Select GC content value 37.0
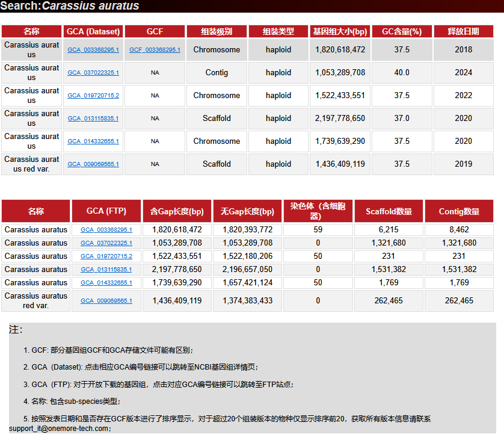Viewport: 504px width, 440px height. tap(402, 119)
